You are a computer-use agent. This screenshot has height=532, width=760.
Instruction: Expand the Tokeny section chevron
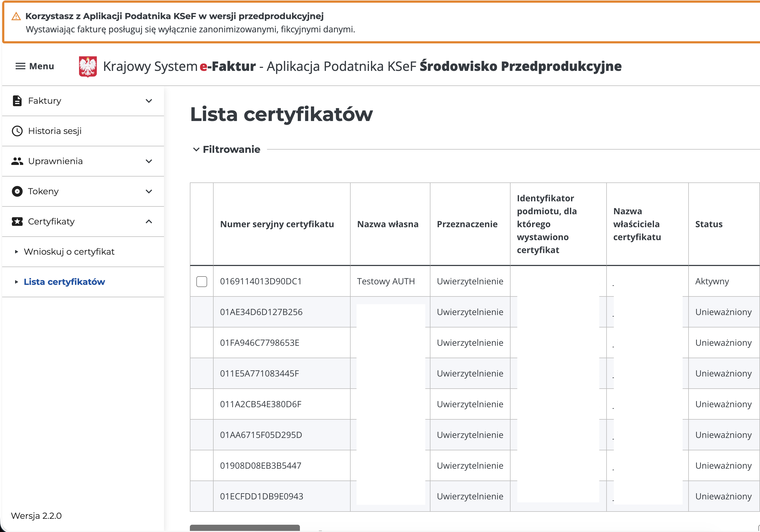click(x=149, y=191)
